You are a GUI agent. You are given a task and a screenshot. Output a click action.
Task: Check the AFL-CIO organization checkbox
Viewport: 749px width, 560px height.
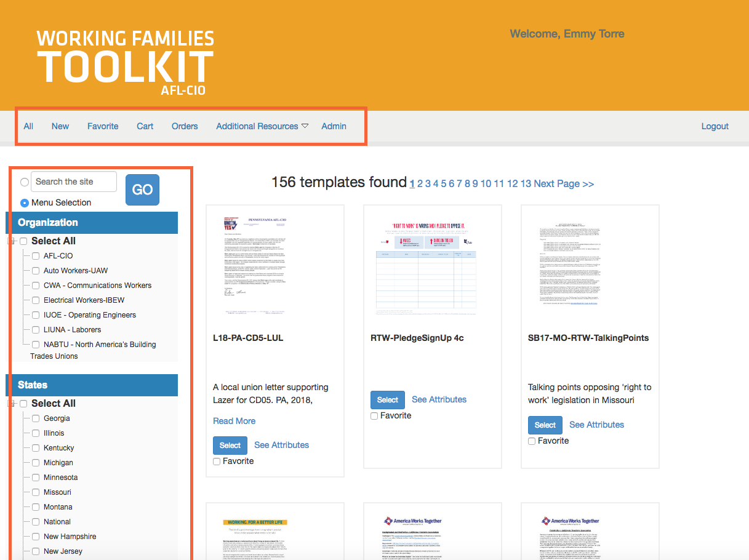pyautogui.click(x=36, y=256)
